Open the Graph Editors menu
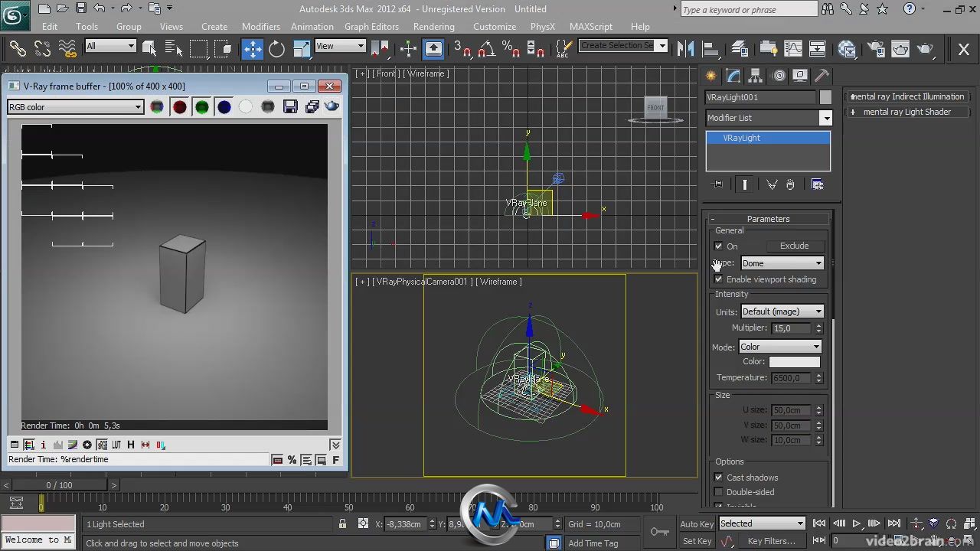This screenshot has width=980, height=551. click(x=371, y=26)
